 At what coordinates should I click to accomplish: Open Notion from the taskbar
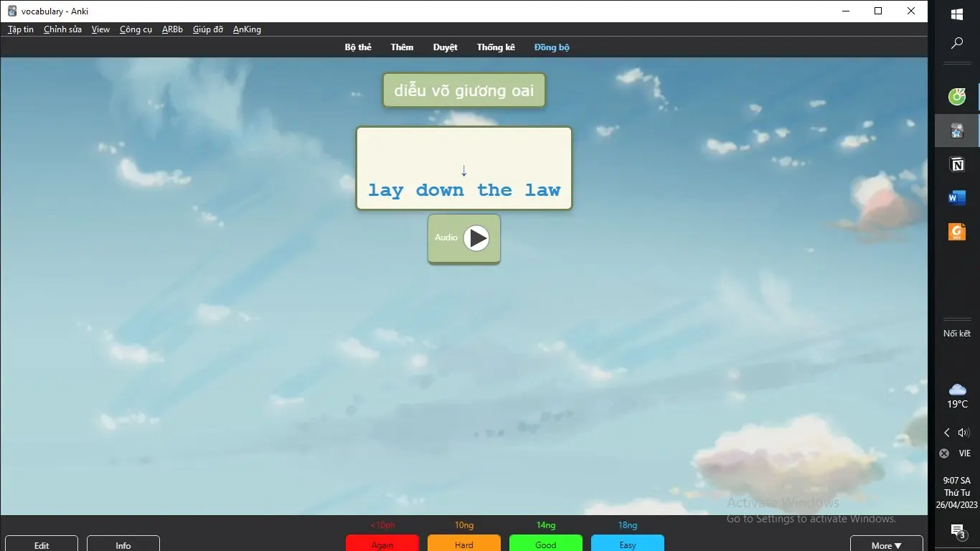click(x=956, y=165)
